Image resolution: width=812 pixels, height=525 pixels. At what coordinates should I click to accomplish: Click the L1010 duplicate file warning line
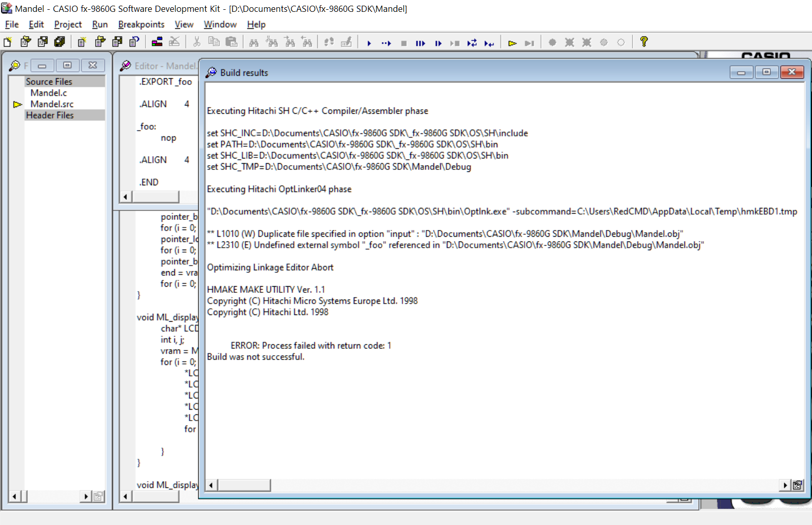[445, 234]
